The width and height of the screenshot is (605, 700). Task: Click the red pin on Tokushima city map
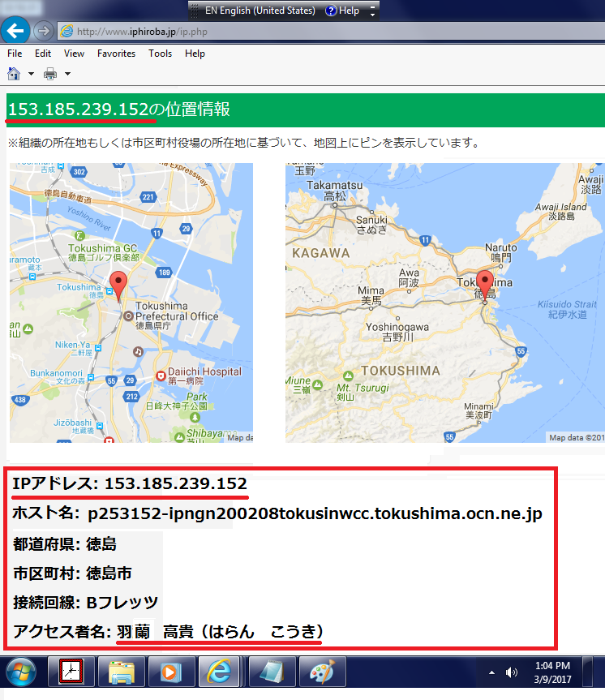[118, 286]
